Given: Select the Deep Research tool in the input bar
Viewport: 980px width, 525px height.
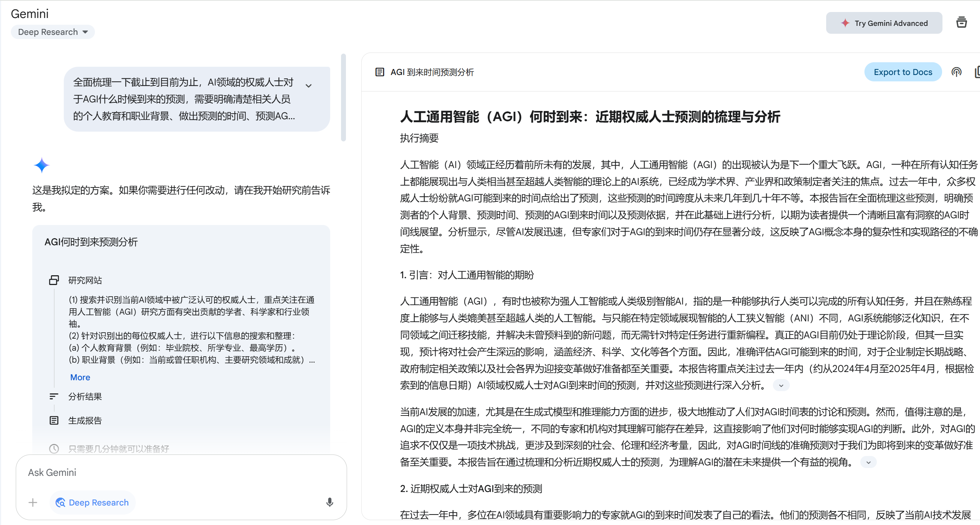Looking at the screenshot, I should pyautogui.click(x=92, y=502).
